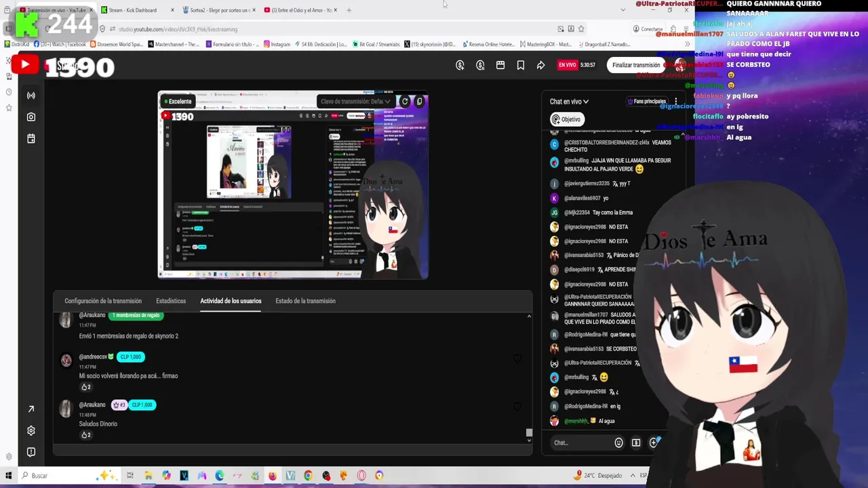Viewport: 868px width, 488px height.
Task: Open 'Doraemon World Spai...' bookmark
Action: click(117, 44)
